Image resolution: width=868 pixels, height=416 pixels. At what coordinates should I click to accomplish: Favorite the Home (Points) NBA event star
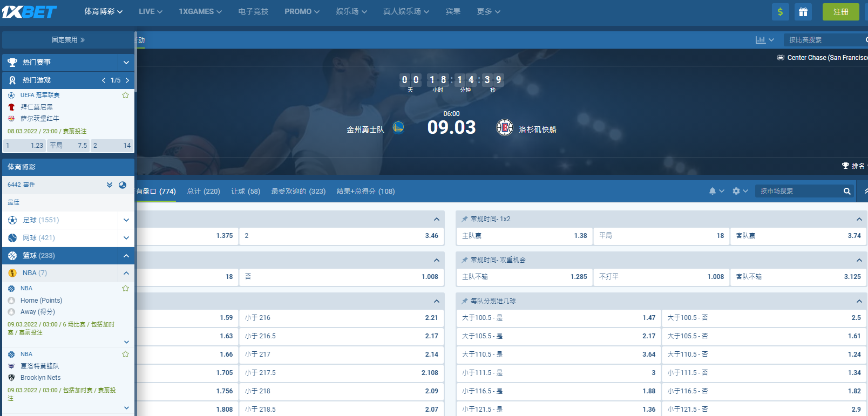click(125, 289)
